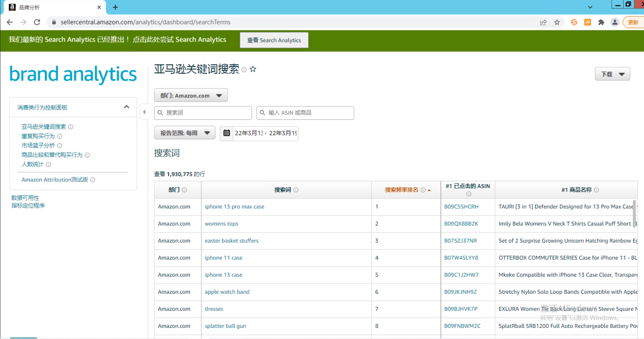This screenshot has width=644, height=339.
Task: Click the browser reload page icon
Action: click(37, 22)
